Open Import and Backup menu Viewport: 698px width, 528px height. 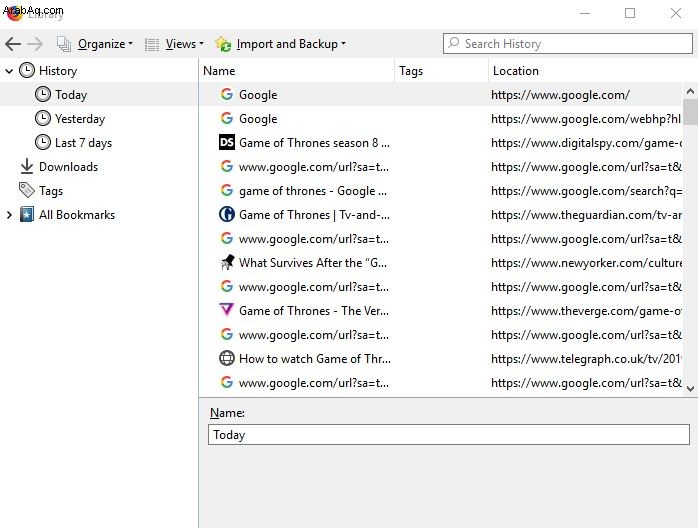(x=291, y=44)
